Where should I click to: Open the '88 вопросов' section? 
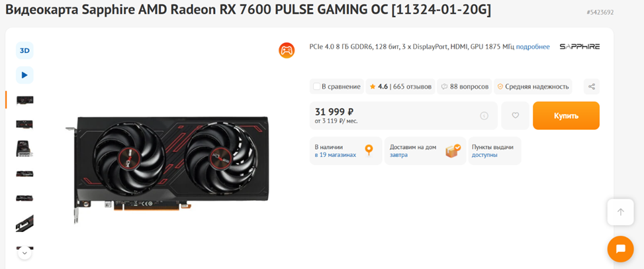[x=465, y=87]
